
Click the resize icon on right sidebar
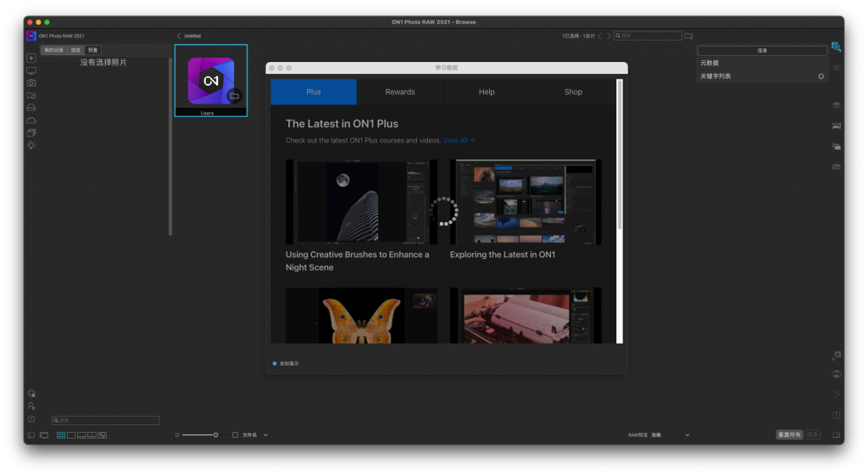836,356
